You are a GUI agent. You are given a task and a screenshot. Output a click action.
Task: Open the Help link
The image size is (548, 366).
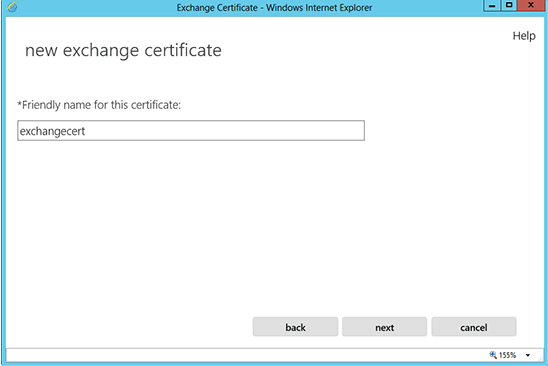[524, 36]
